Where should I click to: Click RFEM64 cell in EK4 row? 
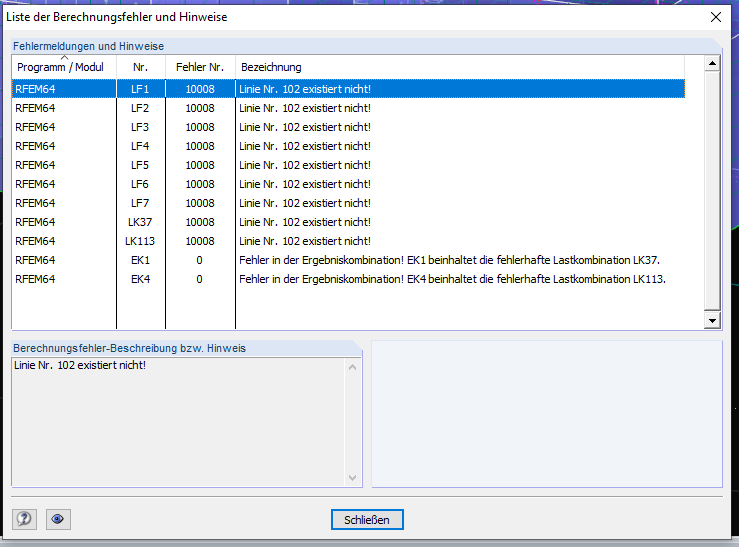(35, 279)
